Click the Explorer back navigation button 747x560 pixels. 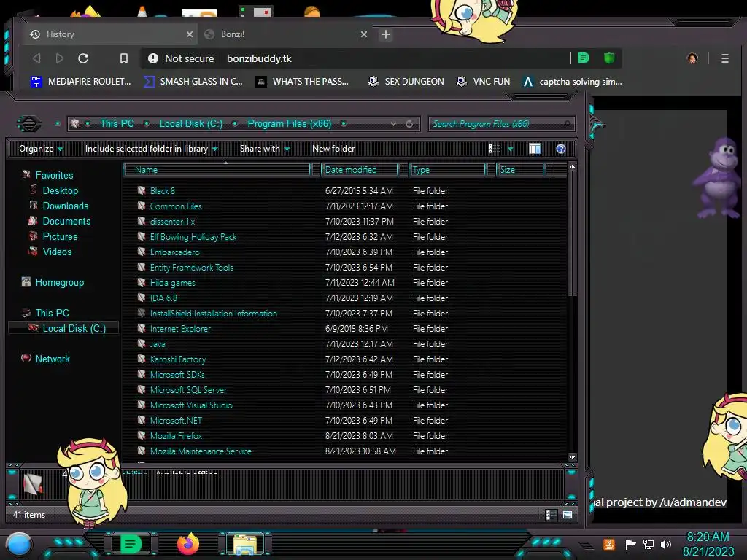(29, 124)
